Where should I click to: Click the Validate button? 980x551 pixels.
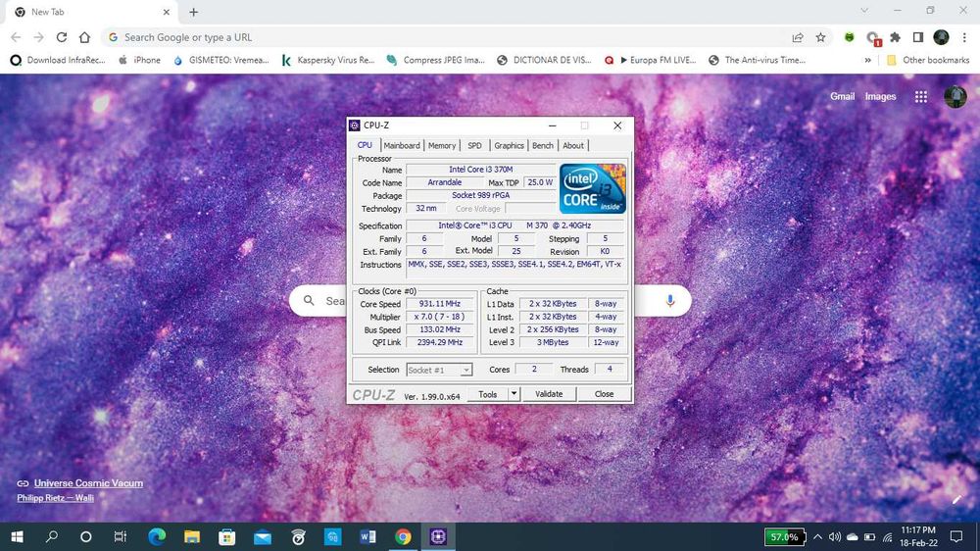pos(549,394)
